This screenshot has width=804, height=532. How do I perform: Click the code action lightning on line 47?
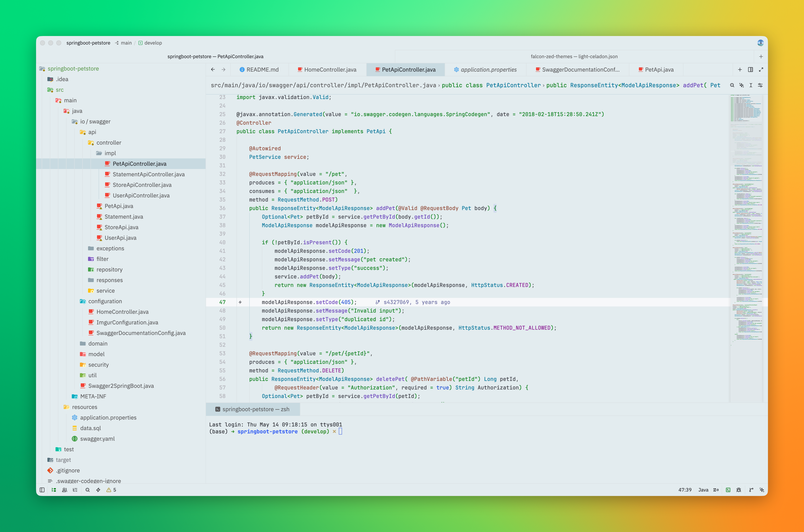click(240, 302)
